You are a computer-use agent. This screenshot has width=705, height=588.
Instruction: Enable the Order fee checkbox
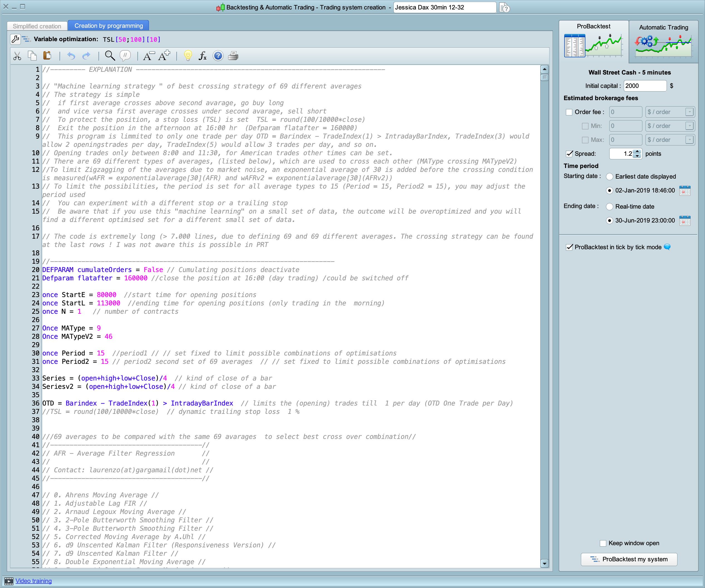coord(569,112)
